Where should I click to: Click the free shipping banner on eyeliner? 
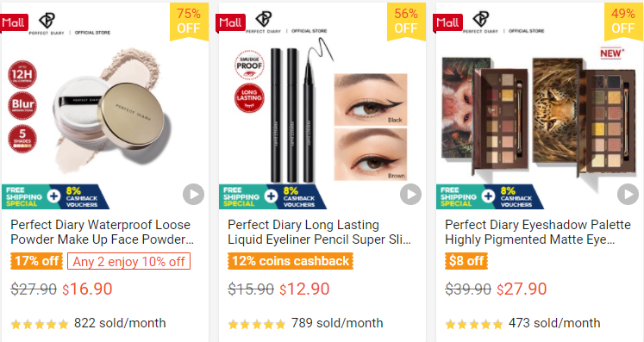point(272,196)
